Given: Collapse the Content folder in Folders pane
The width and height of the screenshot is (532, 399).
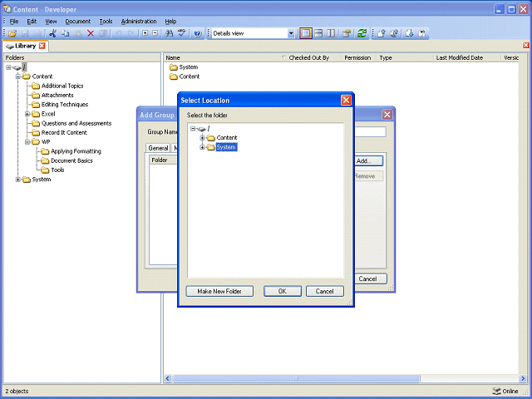Looking at the screenshot, I should coord(17,76).
